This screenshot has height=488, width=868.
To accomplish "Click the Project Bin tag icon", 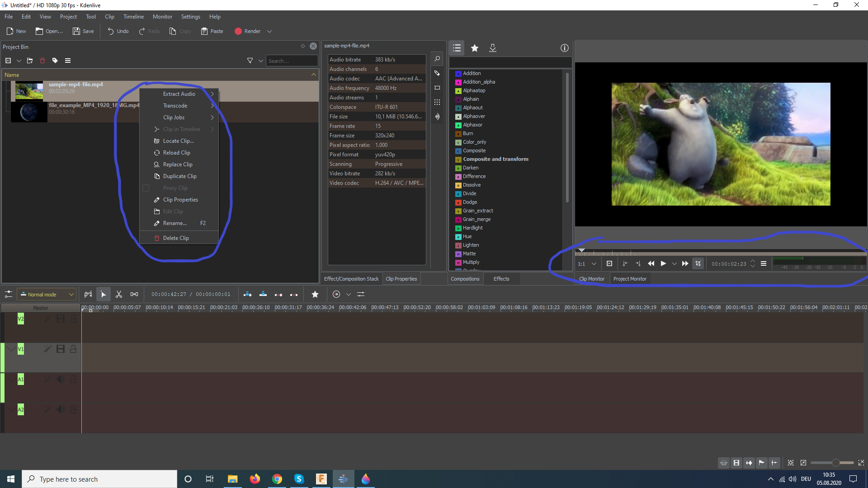I will [x=55, y=61].
